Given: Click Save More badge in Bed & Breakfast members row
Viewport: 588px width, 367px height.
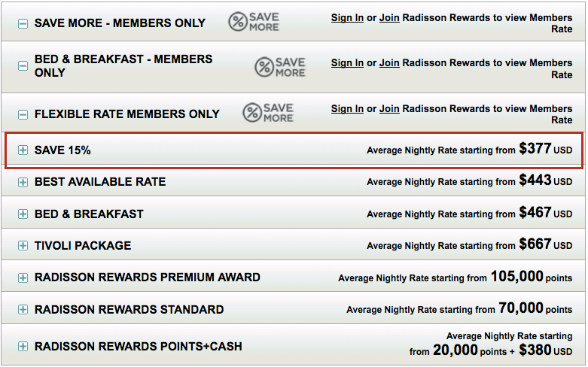Looking at the screenshot, I should [x=280, y=67].
